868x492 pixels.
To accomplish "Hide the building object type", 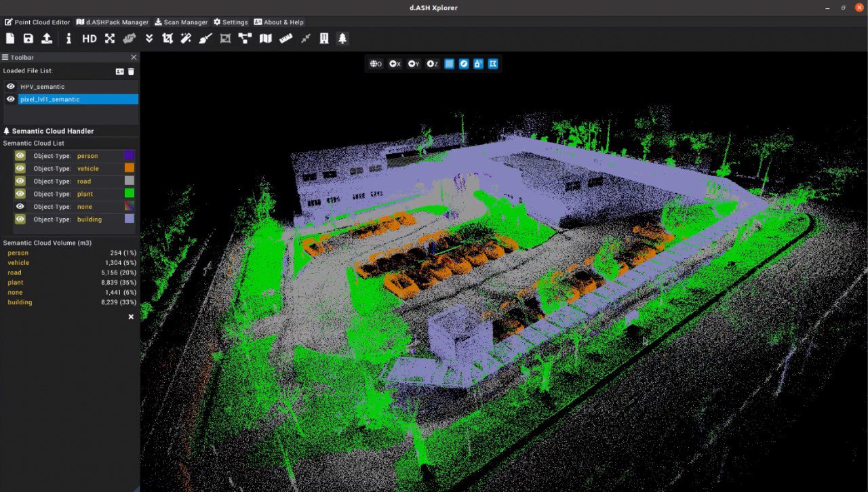I will pos(20,220).
